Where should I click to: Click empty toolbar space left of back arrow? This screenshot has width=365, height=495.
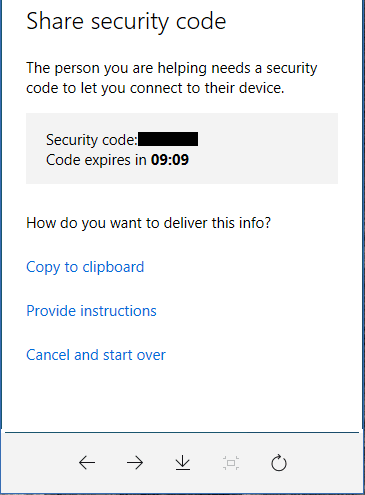(x=40, y=463)
